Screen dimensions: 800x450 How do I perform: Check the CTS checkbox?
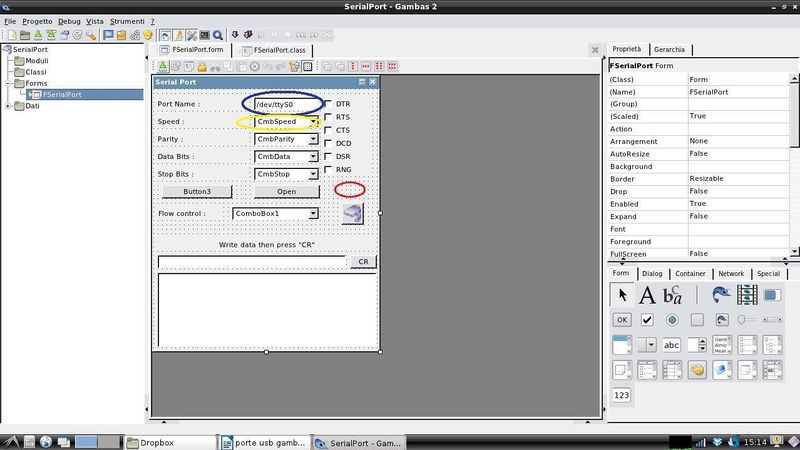point(329,130)
